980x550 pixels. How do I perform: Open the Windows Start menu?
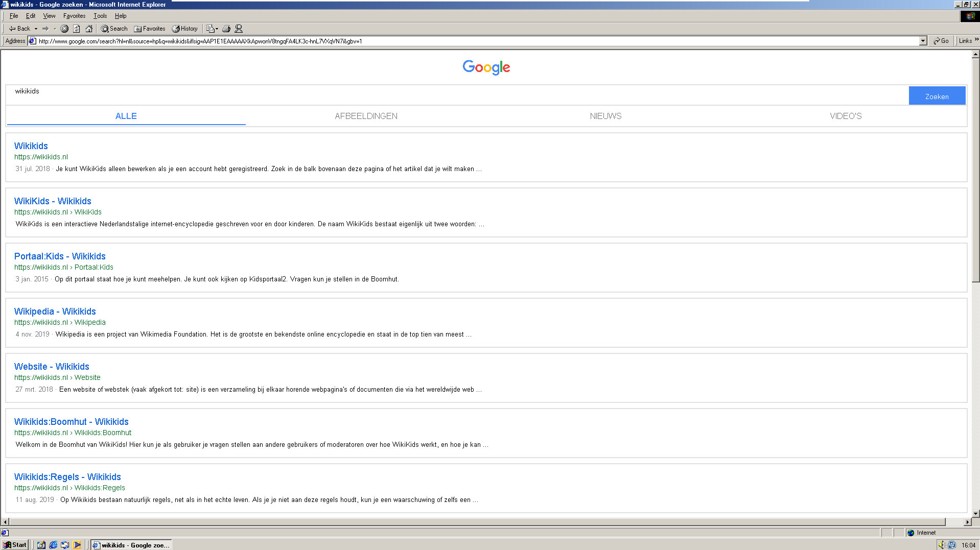(x=15, y=545)
